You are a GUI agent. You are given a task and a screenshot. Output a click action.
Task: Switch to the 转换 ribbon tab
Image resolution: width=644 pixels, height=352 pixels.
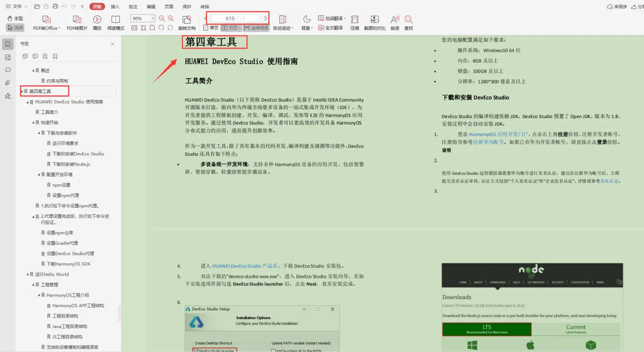click(x=205, y=6)
